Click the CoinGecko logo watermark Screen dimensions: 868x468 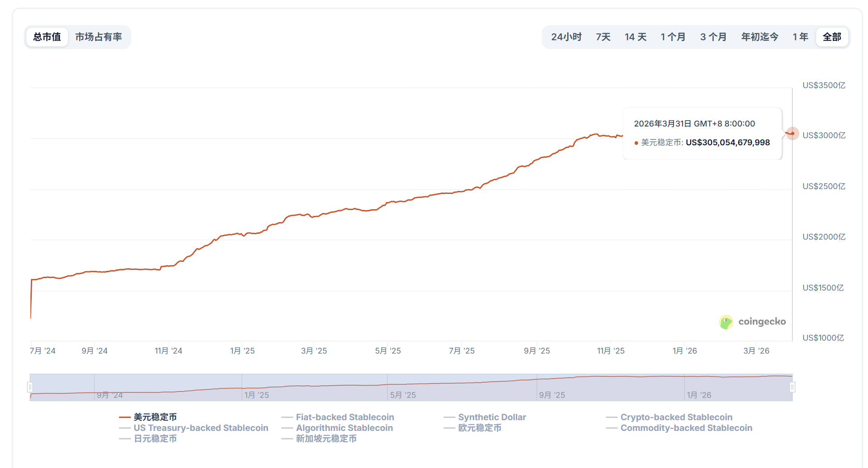tap(752, 322)
